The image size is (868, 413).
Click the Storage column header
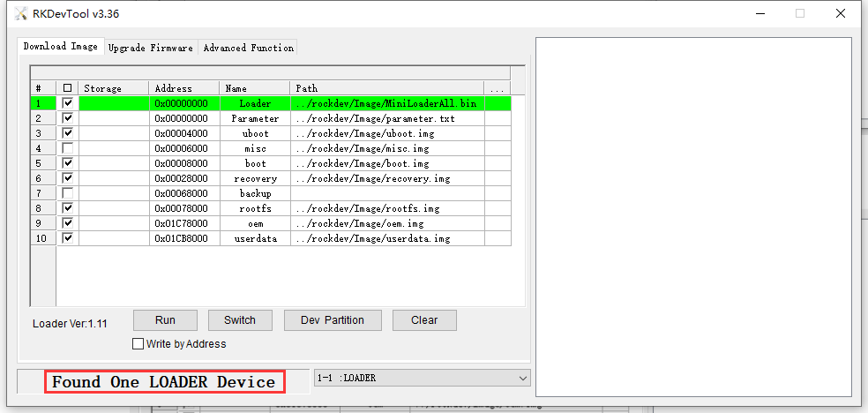tap(114, 88)
